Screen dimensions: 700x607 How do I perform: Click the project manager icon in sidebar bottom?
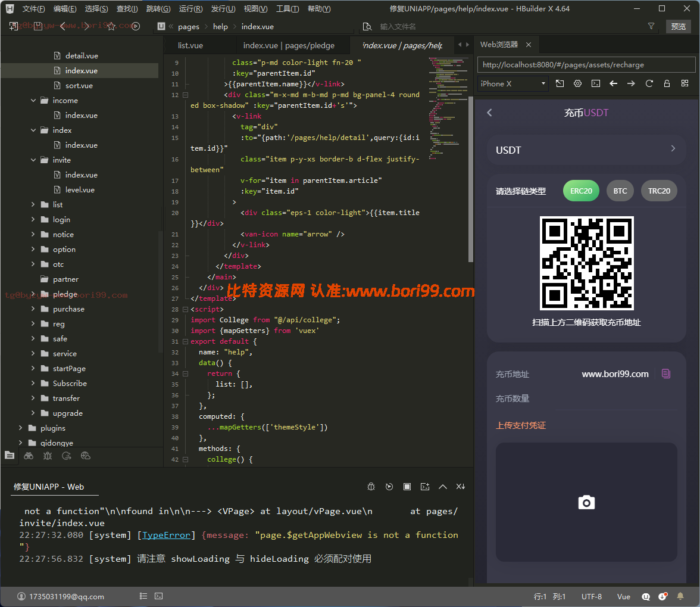click(10, 456)
